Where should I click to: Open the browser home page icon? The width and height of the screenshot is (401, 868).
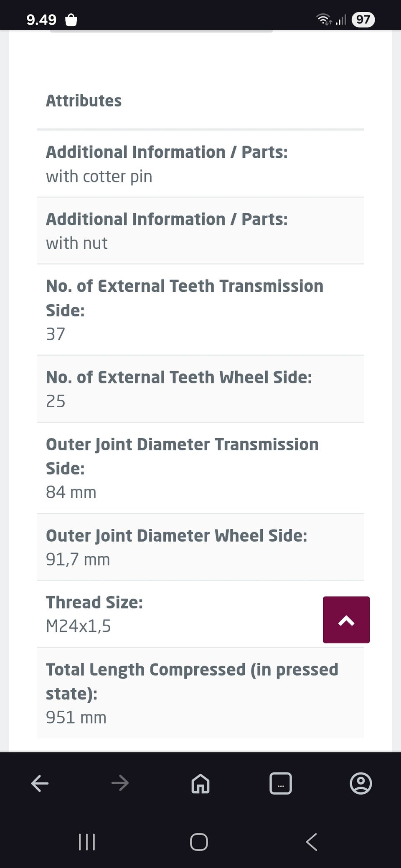(200, 783)
